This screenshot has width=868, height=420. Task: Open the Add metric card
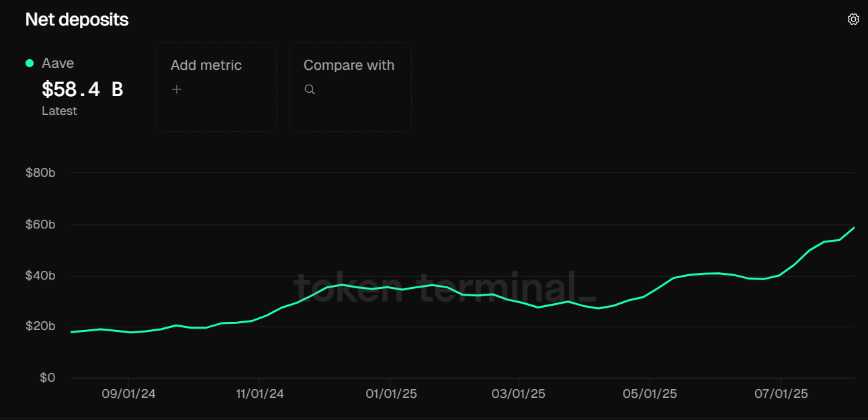tap(216, 86)
